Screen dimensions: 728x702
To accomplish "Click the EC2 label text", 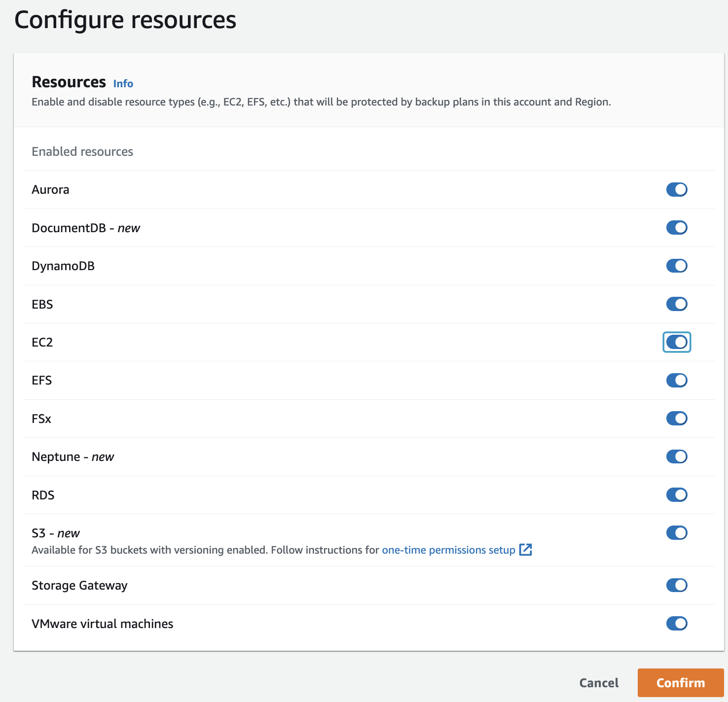I will pyautogui.click(x=42, y=342).
